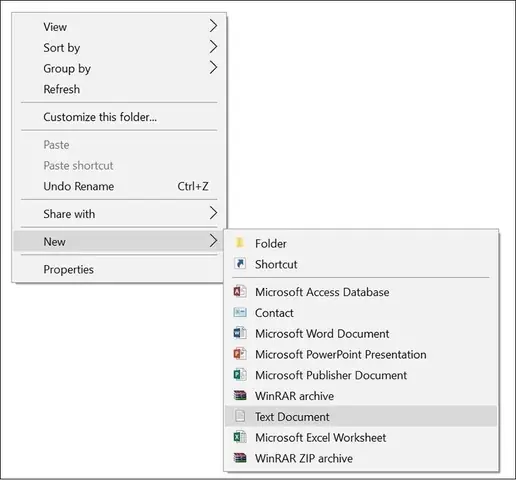516x480 pixels.
Task: Create a new Shortcut
Action: pos(361,264)
